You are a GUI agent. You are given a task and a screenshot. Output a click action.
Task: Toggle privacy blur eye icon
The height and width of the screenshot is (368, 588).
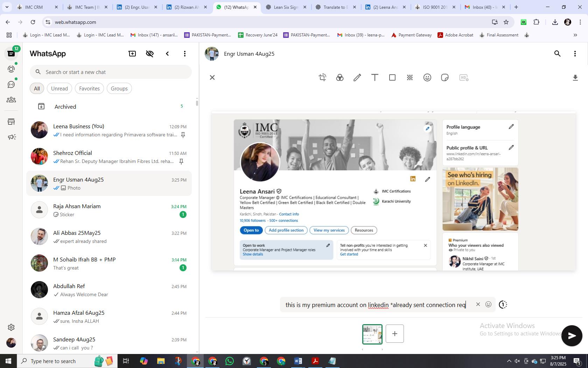pyautogui.click(x=150, y=54)
